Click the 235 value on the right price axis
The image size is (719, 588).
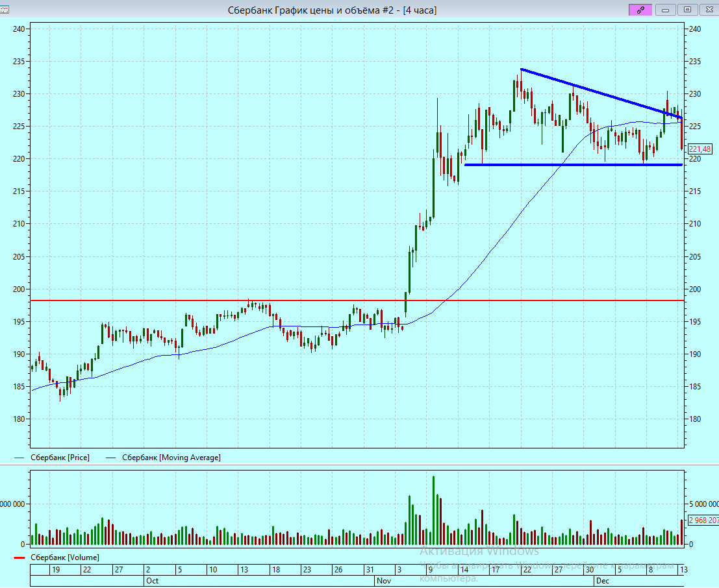695,62
